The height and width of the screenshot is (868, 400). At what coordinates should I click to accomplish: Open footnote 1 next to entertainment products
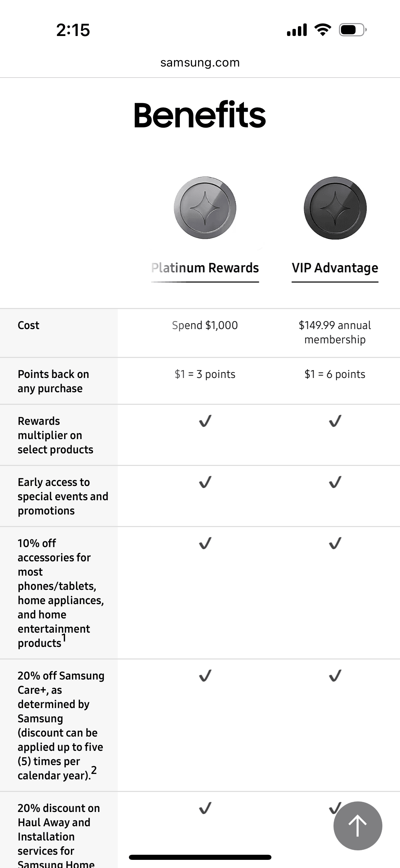[x=64, y=638]
